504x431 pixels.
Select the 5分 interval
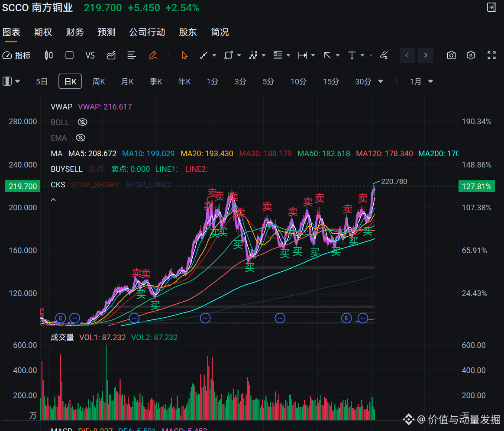point(268,82)
